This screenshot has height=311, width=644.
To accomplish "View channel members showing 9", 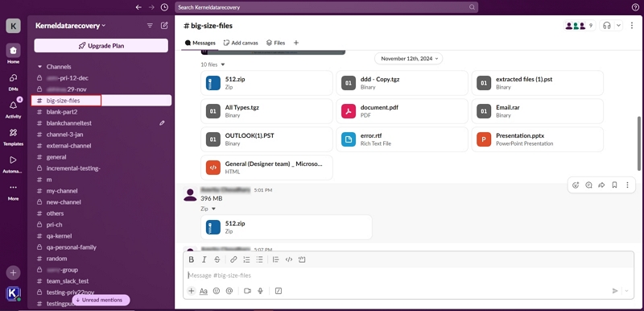I will 579,26.
